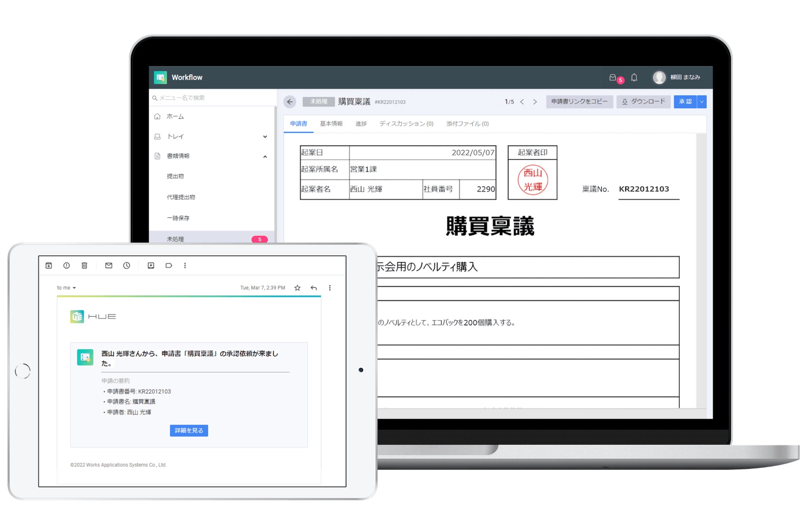Click the reply arrow icon
Screen dimensions: 812x508
[x=314, y=288]
